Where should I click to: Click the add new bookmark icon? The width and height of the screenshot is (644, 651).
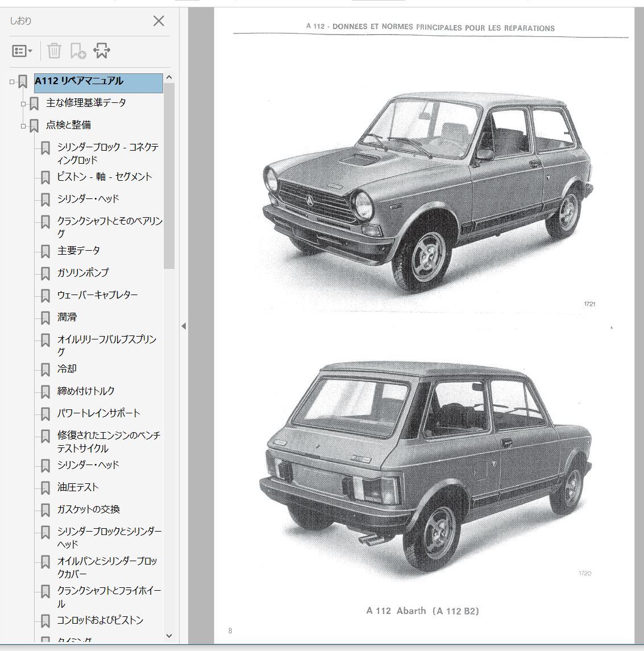pyautogui.click(x=78, y=51)
